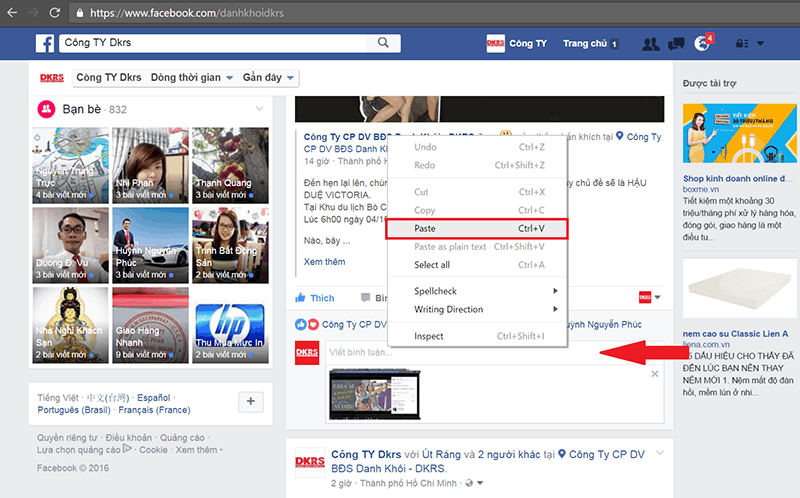Open the sponsored boxme.vn ad image
800x498 pixels.
point(739,134)
